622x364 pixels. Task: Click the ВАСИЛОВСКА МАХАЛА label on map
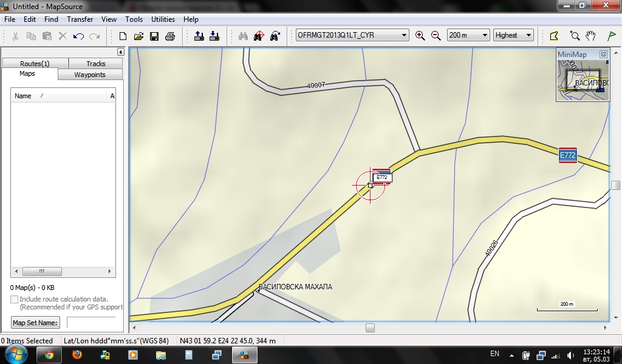296,287
